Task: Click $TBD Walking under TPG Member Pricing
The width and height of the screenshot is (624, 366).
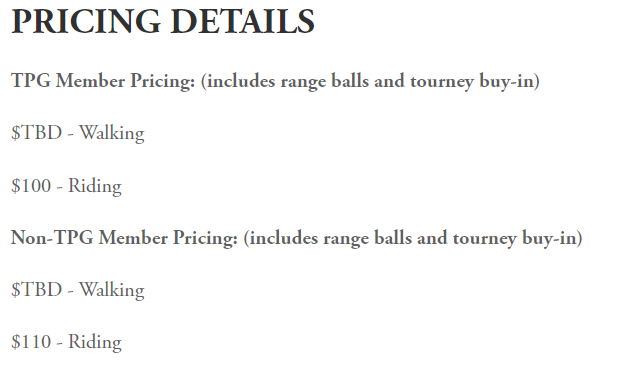Action: pyautogui.click(x=78, y=133)
